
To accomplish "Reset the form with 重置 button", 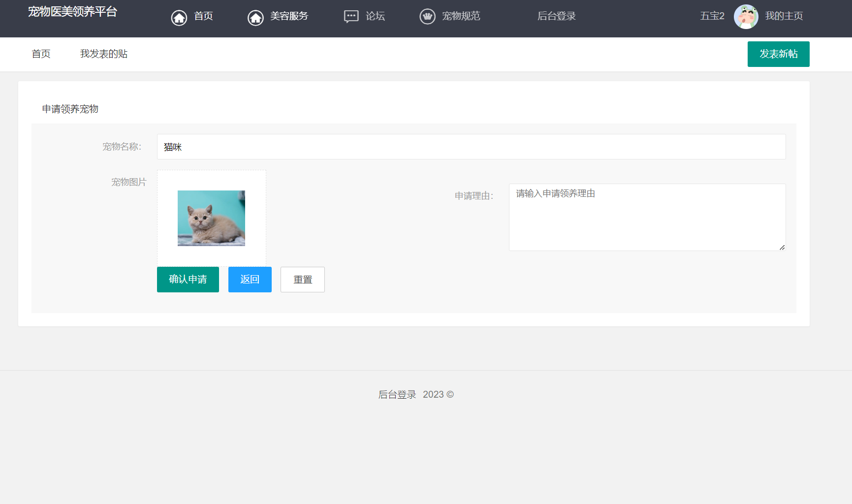I will pos(302,279).
